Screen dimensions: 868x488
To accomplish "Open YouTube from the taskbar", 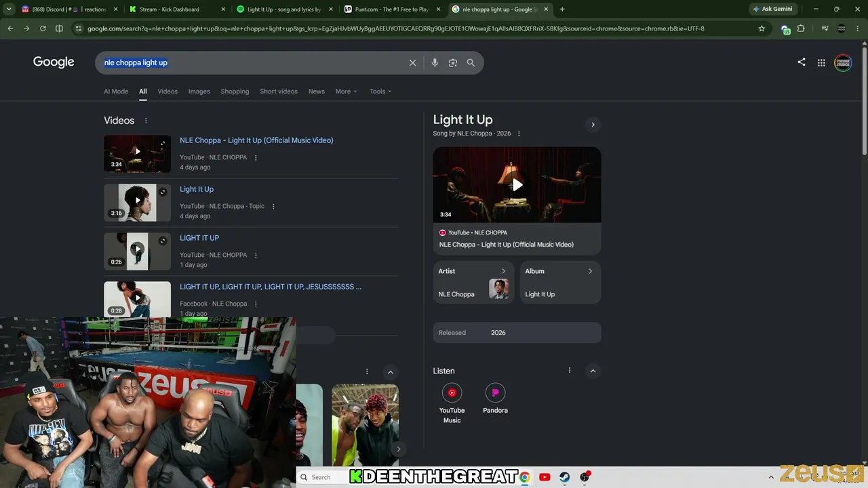I will [x=545, y=477].
